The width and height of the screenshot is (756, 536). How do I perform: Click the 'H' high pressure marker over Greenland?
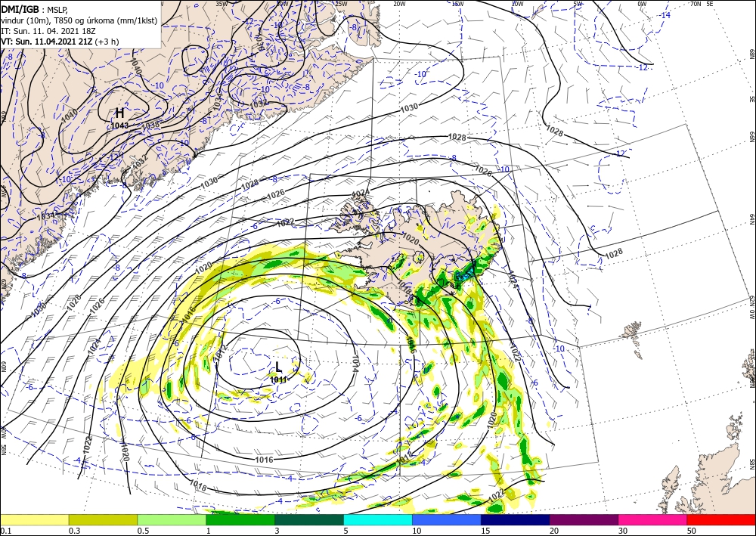[x=119, y=113]
